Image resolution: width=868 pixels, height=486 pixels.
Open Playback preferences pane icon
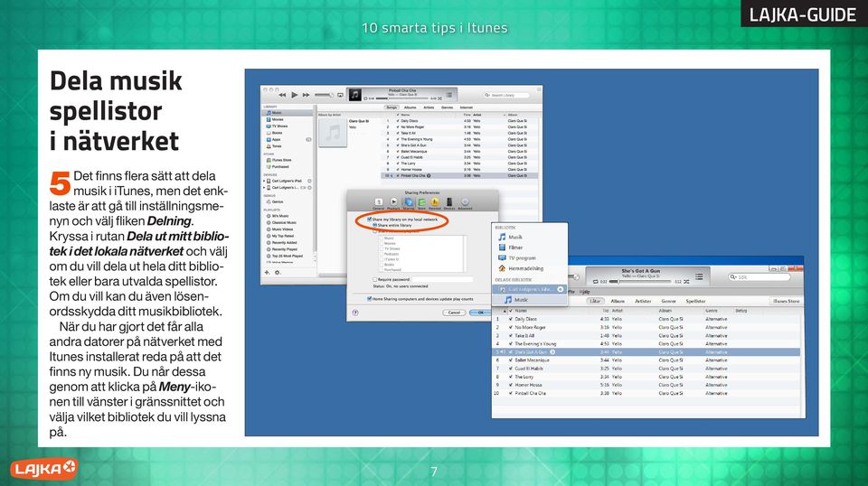point(393,203)
